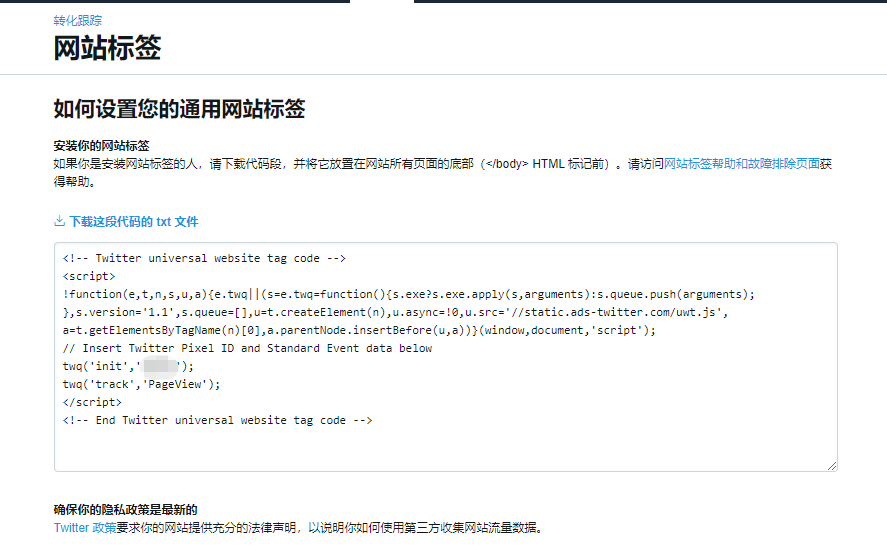Download the code via 下载这段代码的 txt 文件 link
The height and width of the screenshot is (548, 887).
134,222
